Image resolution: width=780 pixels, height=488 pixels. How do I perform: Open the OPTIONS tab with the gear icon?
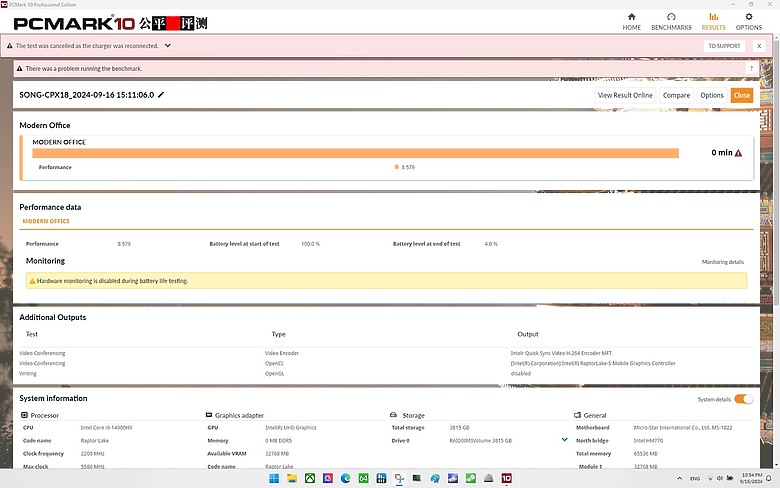(749, 22)
